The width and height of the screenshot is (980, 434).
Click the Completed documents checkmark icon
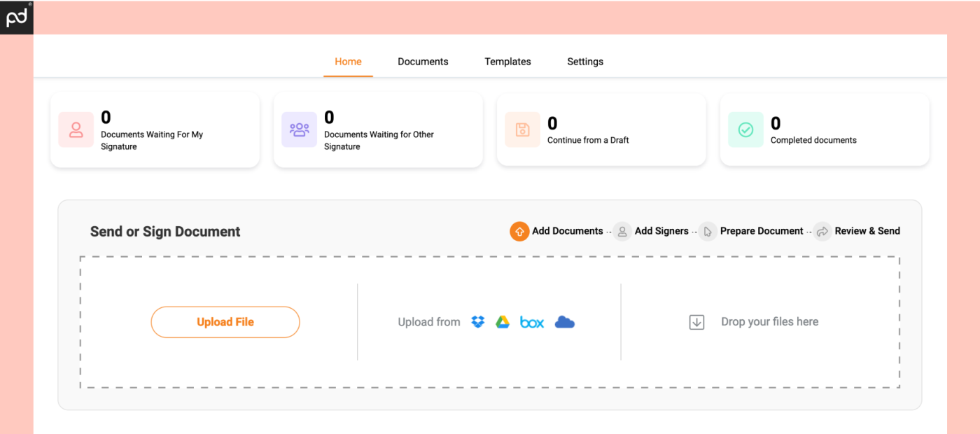(x=745, y=129)
